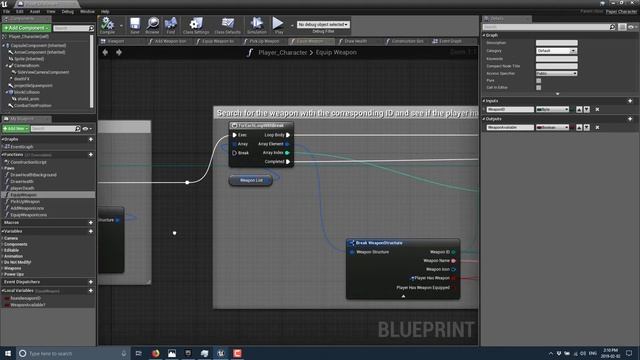Click the Weapon List variable node
Viewport: 640px width, 360px height.
point(251,180)
